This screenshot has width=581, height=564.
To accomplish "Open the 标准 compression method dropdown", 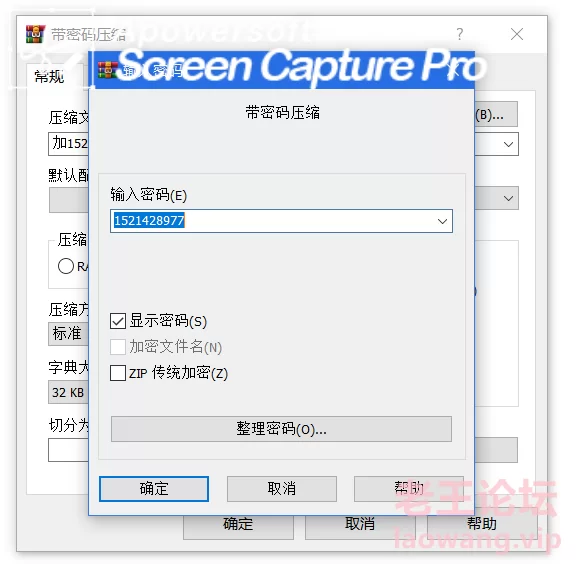I will coord(69,334).
